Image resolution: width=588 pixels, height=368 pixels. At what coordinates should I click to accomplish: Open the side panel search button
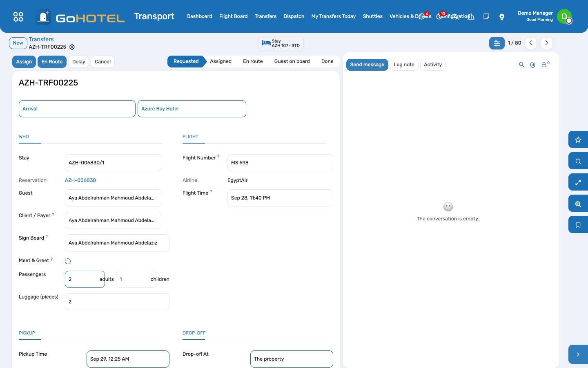coord(578,161)
